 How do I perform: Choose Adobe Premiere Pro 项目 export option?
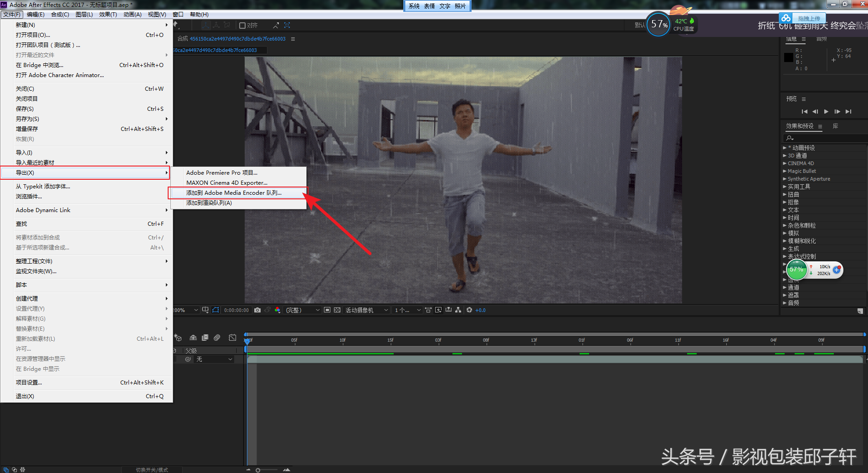[238, 173]
